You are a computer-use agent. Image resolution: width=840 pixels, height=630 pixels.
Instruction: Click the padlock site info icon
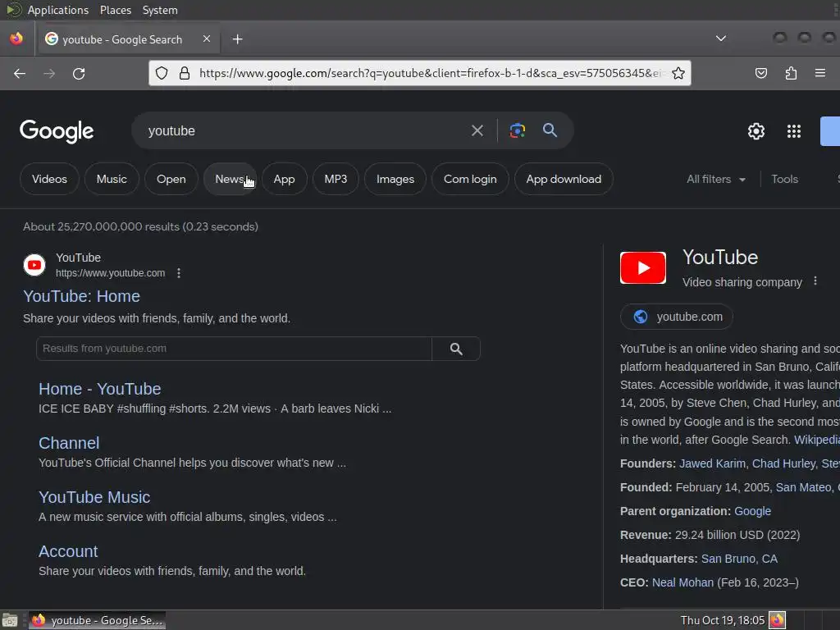(x=185, y=73)
